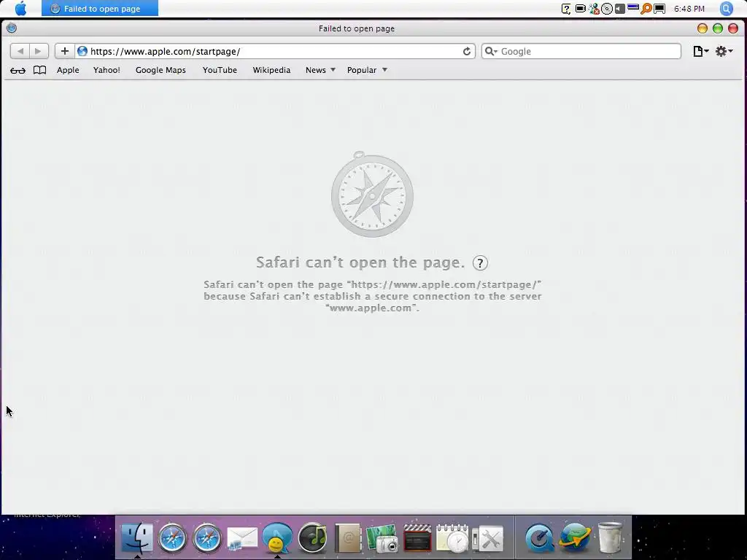Viewport: 747px width, 560px height.
Task: Open Address Book from the dock
Action: coord(347,538)
